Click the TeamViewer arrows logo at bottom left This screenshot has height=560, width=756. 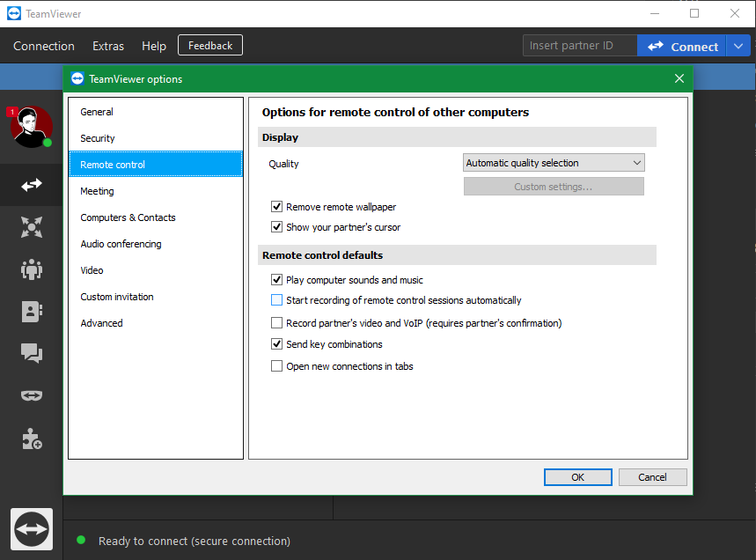click(x=31, y=528)
